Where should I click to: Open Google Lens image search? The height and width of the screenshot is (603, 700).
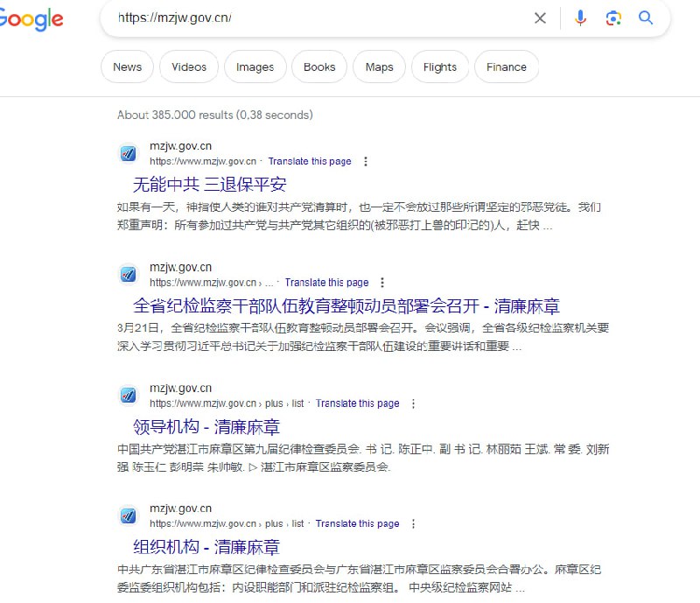point(613,18)
